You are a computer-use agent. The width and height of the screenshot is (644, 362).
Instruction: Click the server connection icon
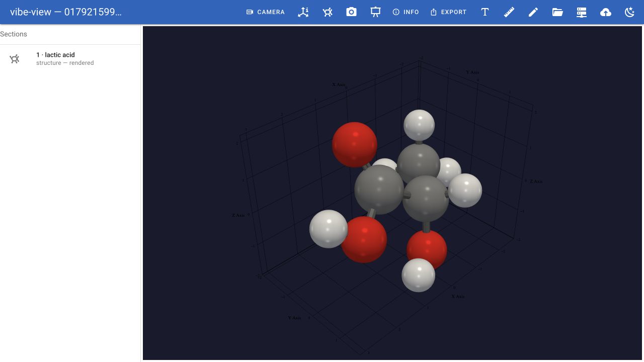point(582,12)
